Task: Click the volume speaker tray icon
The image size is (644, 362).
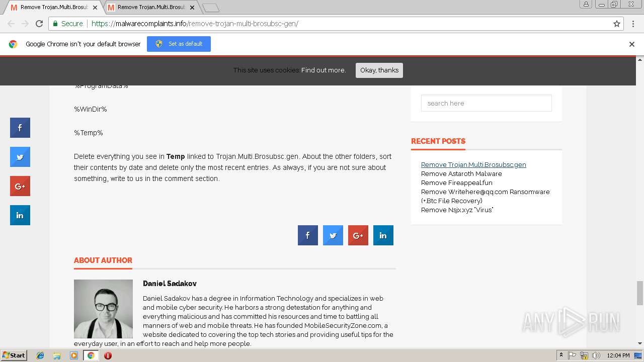Action: 596,355
